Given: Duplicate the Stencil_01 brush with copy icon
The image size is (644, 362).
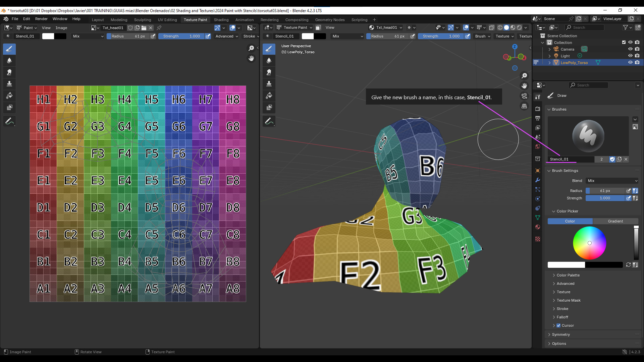Looking at the screenshot, I should (x=619, y=159).
